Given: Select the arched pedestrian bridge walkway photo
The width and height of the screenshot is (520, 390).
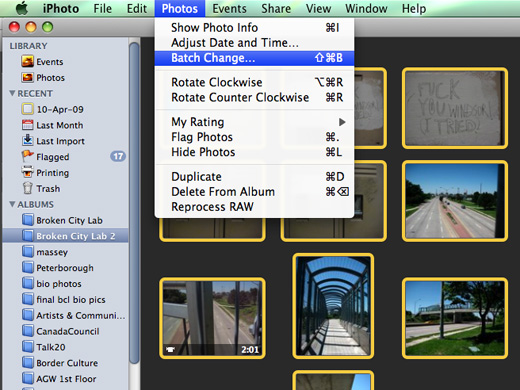Looking at the screenshot, I should [333, 306].
